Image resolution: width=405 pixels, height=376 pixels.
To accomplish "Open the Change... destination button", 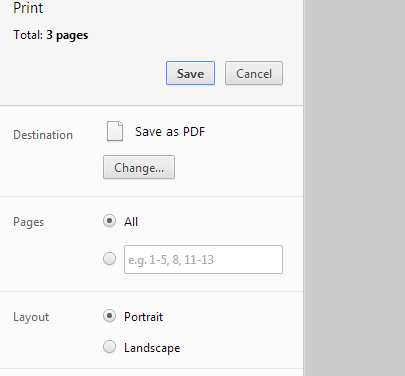I will (x=139, y=167).
